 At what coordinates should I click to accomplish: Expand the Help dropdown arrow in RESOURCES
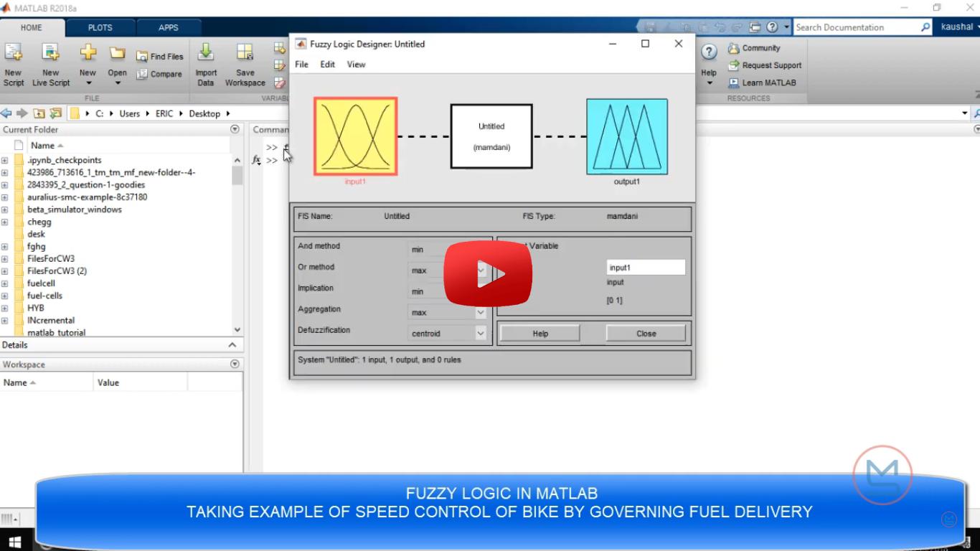[x=709, y=83]
